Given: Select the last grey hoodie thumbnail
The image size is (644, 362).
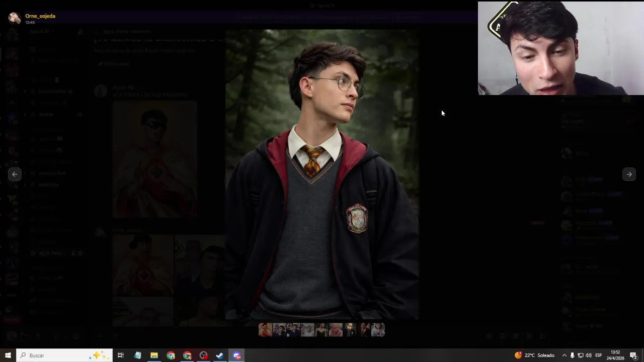Looking at the screenshot, I should coord(378,330).
